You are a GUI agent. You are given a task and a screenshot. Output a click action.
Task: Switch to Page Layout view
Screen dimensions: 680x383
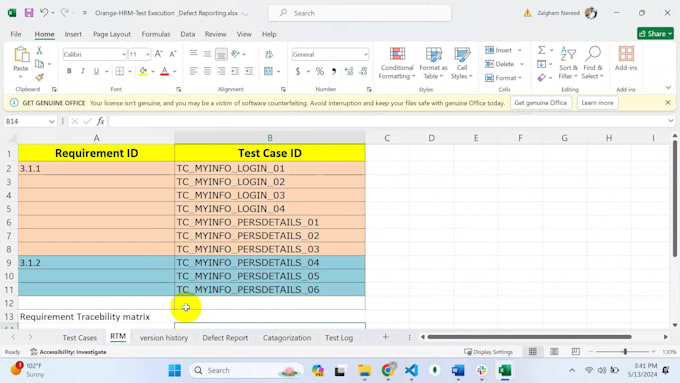(554, 351)
